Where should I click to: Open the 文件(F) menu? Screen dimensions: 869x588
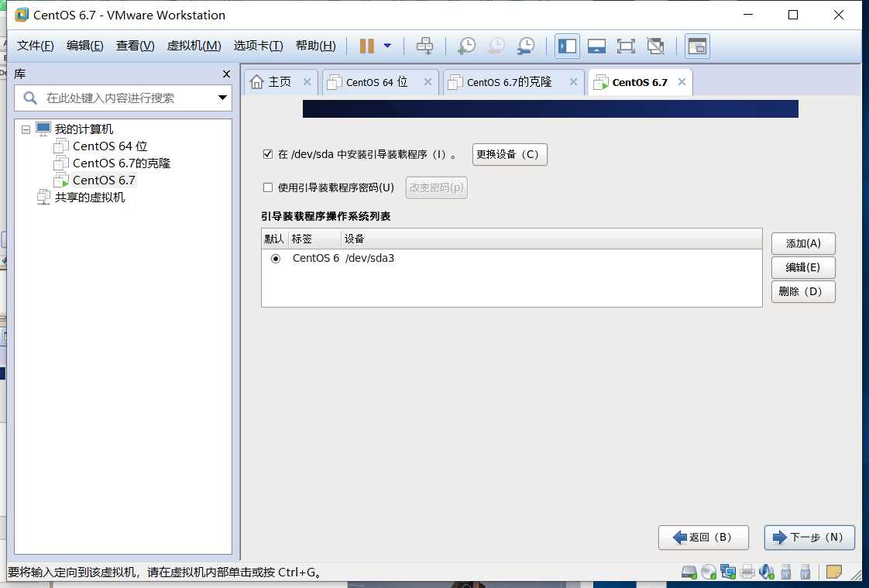pyautogui.click(x=36, y=46)
